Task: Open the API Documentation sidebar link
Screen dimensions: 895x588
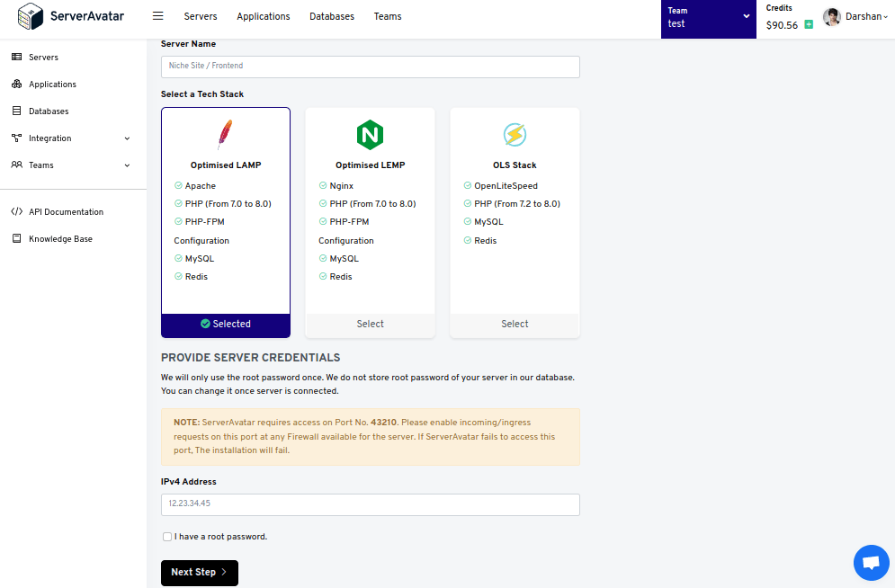Action: 67,211
